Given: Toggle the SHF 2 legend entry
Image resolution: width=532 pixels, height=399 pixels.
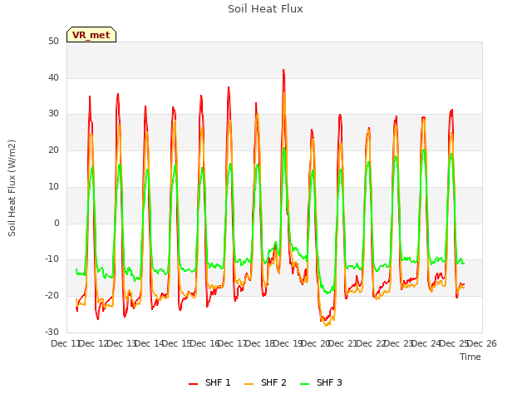Looking at the screenshot, I should pos(265,382).
